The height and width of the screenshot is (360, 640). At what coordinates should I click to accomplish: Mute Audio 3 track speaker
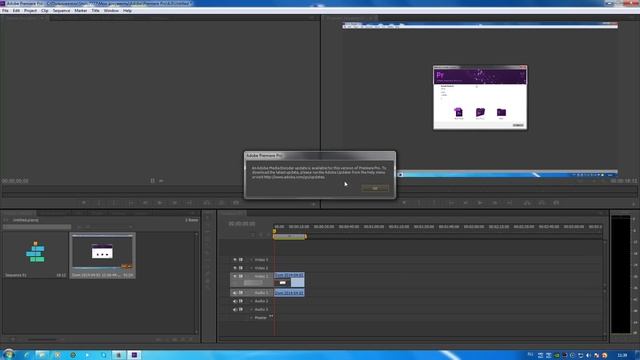click(235, 309)
